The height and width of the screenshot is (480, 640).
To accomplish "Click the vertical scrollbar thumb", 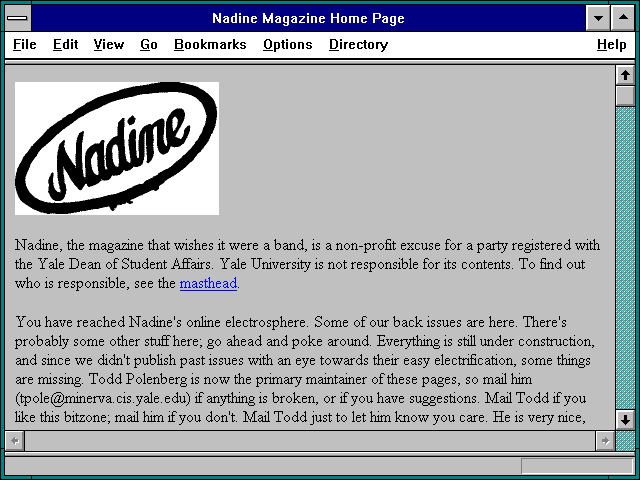I will pos(625,96).
